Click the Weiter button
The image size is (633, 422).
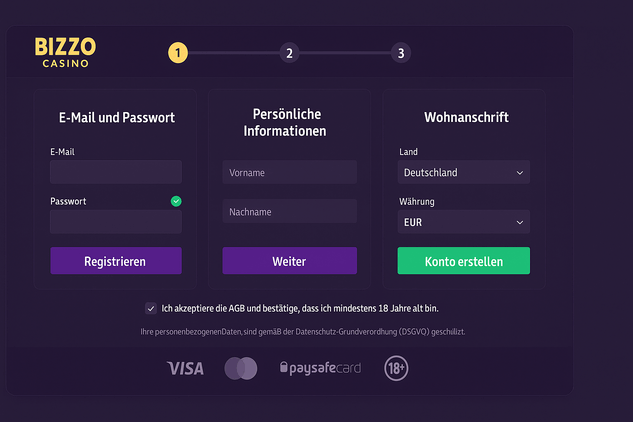[x=289, y=261]
